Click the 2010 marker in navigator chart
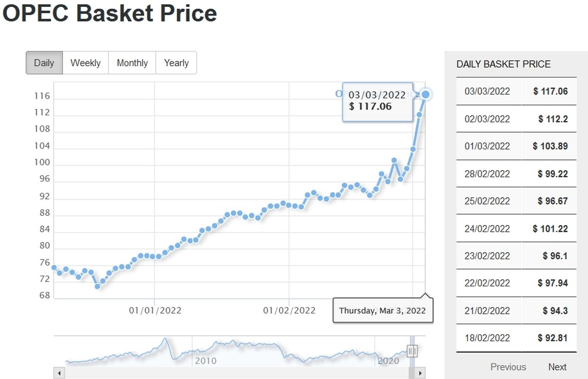 click(x=205, y=361)
